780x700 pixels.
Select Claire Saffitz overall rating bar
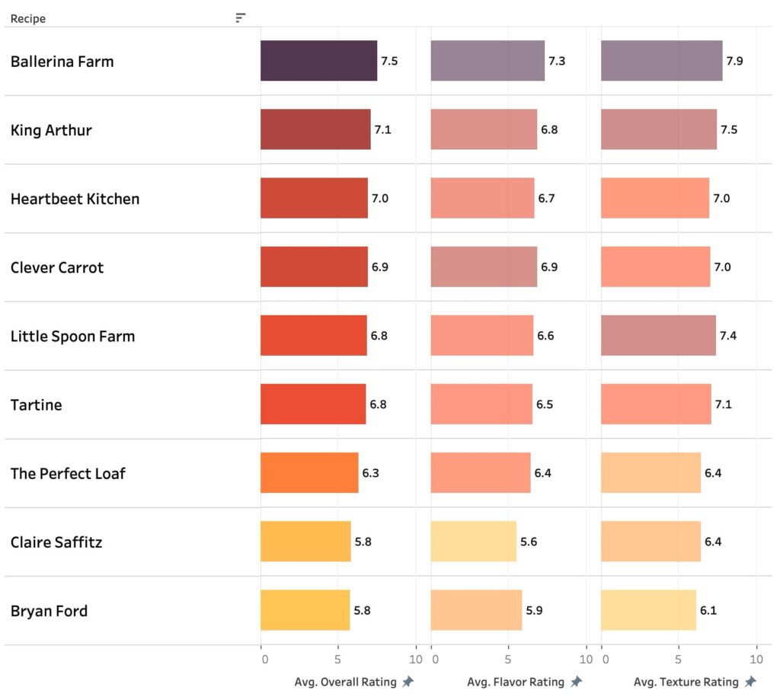tap(305, 542)
